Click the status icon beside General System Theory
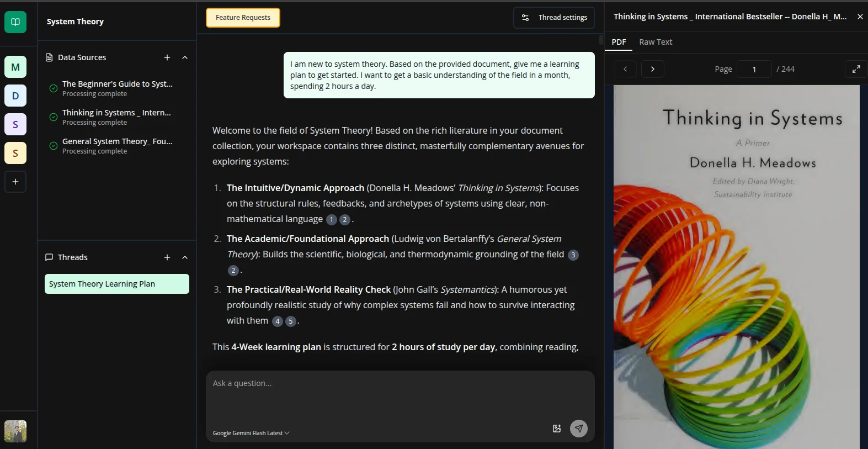The width and height of the screenshot is (868, 449). (x=54, y=146)
